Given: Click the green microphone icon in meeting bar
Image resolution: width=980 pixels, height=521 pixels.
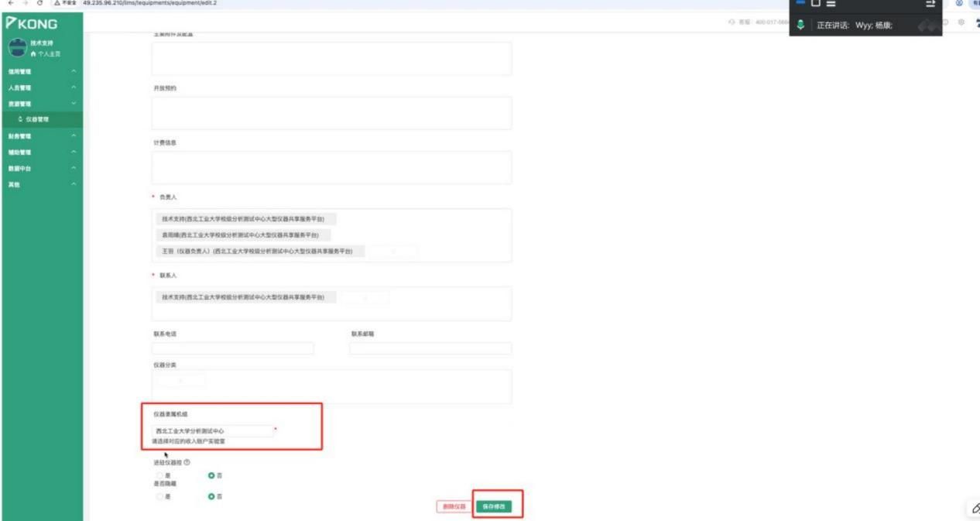Looking at the screenshot, I should 800,25.
